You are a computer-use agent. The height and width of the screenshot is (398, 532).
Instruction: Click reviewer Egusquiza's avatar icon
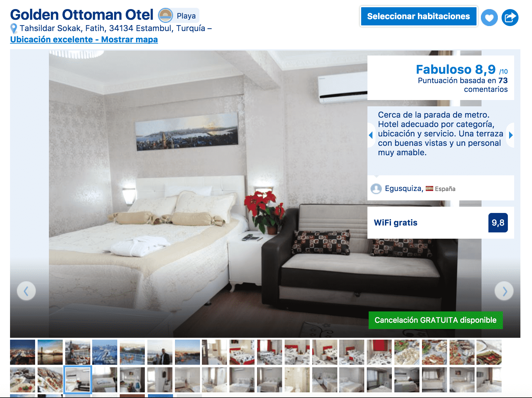coord(376,188)
